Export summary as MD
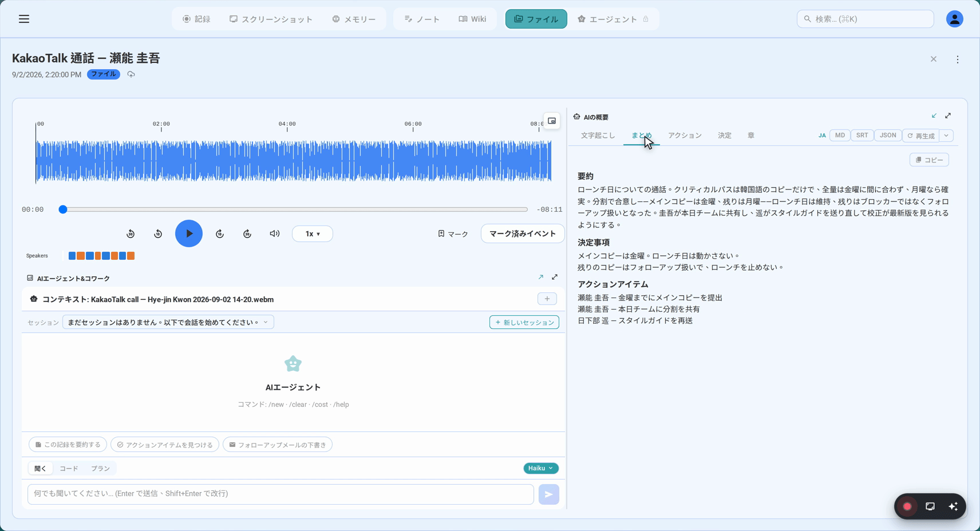Viewport: 980px width, 531px height. pyautogui.click(x=840, y=136)
